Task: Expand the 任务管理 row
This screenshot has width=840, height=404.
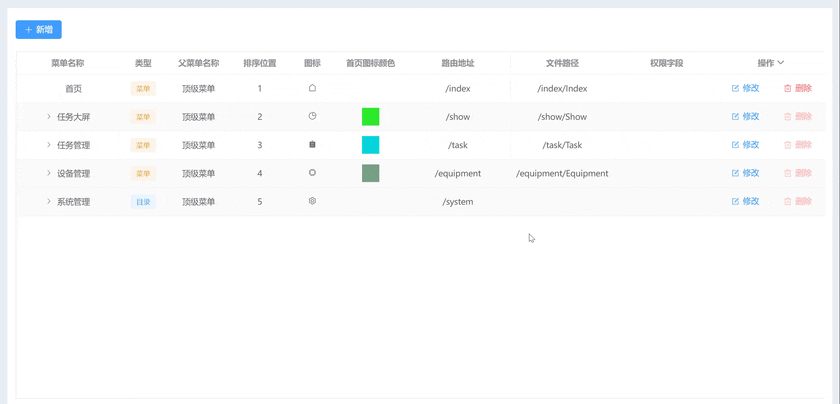Action: (48, 145)
